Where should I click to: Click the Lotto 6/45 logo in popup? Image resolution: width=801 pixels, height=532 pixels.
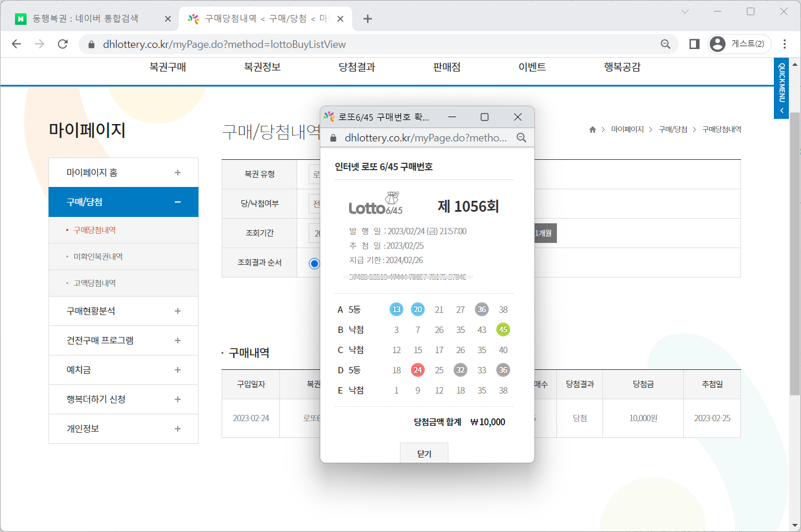tap(376, 204)
